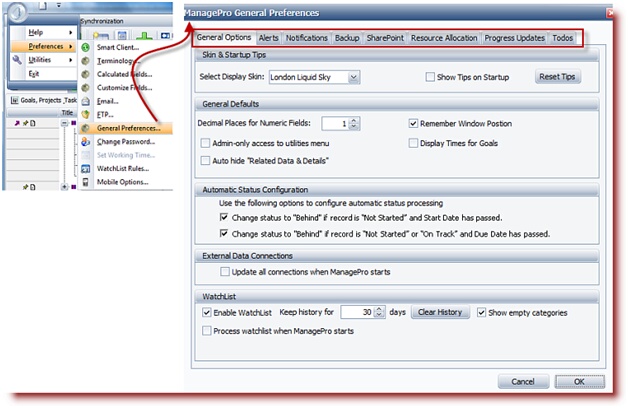Enable Display Times for Goals checkbox
The width and height of the screenshot is (628, 408).
(x=413, y=143)
